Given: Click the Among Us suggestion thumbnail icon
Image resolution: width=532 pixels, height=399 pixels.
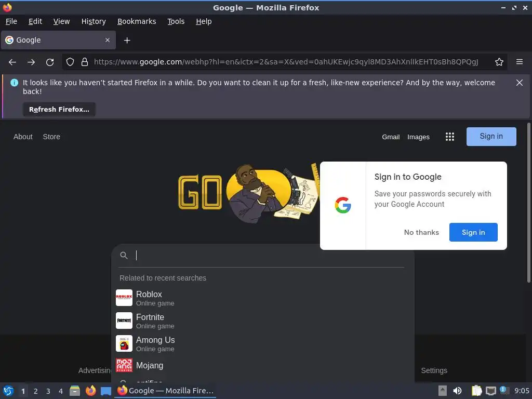Looking at the screenshot, I should tap(124, 343).
